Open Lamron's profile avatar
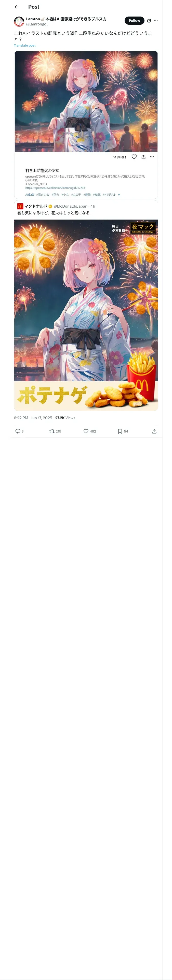 (x=19, y=21)
